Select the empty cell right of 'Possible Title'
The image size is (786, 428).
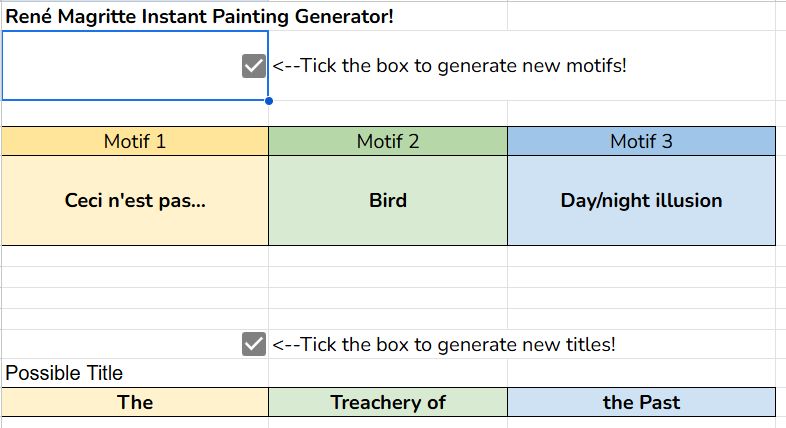[388, 373]
